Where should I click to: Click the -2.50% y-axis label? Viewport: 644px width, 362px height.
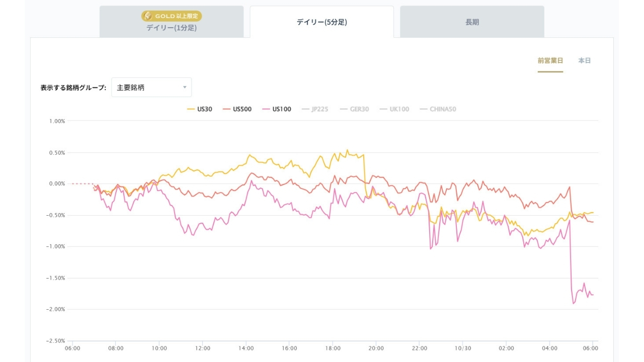click(x=56, y=341)
